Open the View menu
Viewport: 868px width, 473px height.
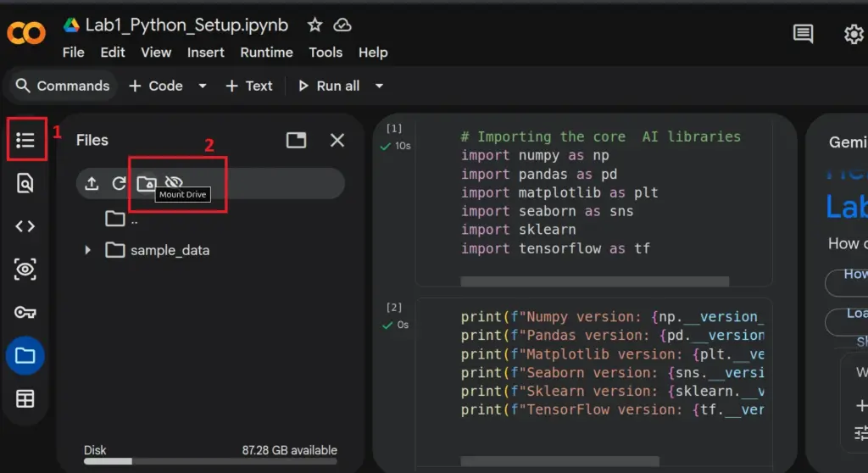[x=156, y=53]
